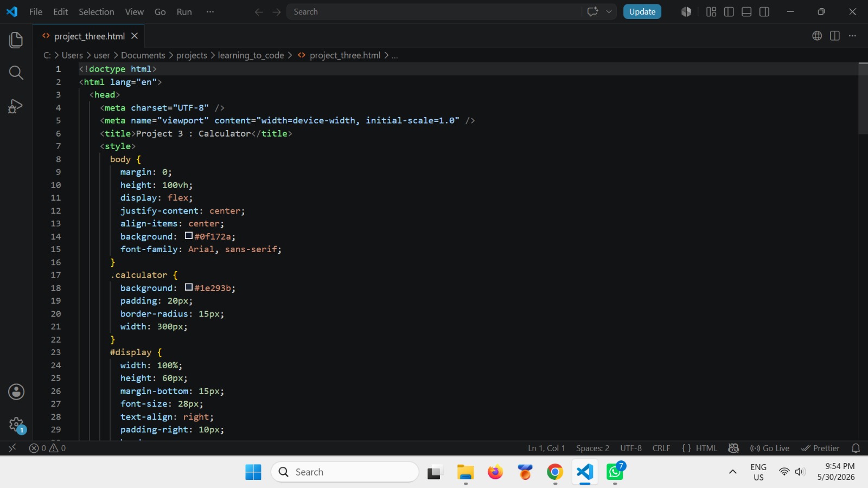Expand the hidden menu bar items ellipsis

click(x=210, y=12)
